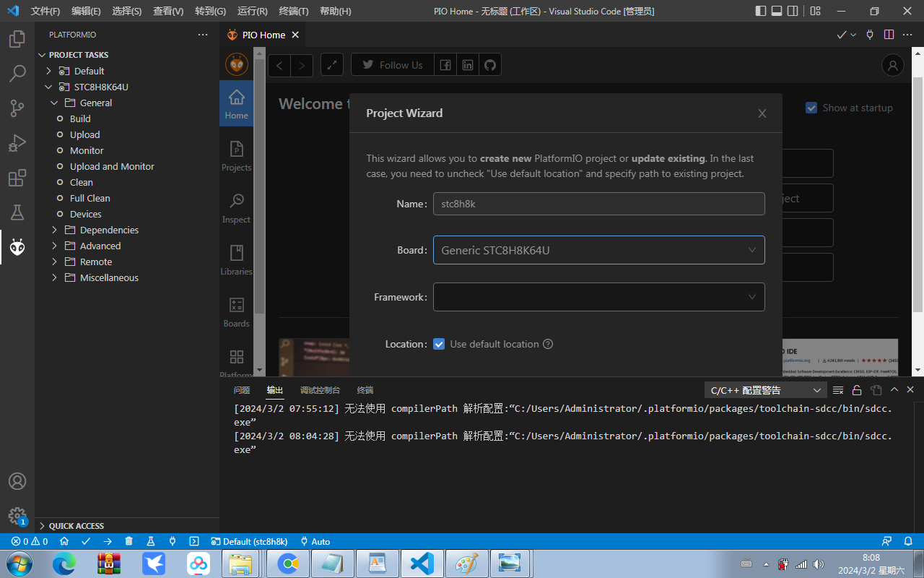
Task: Open C/C++ 配置警告 output channel dropdown
Action: (765, 390)
